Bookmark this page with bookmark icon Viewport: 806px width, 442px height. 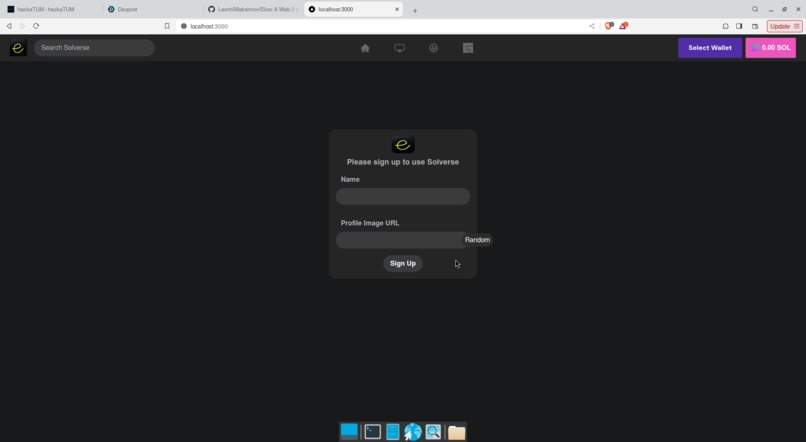[167, 26]
